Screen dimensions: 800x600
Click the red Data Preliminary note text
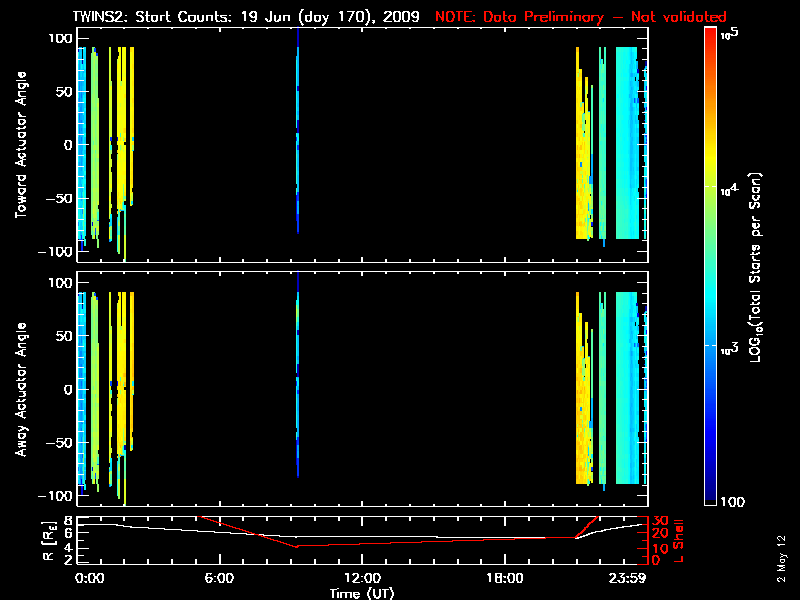(x=581, y=17)
